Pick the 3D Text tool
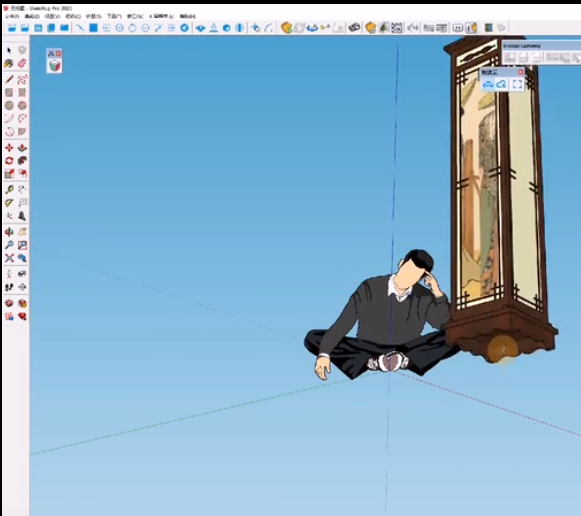Screen dimensions: 581x516 point(22,216)
